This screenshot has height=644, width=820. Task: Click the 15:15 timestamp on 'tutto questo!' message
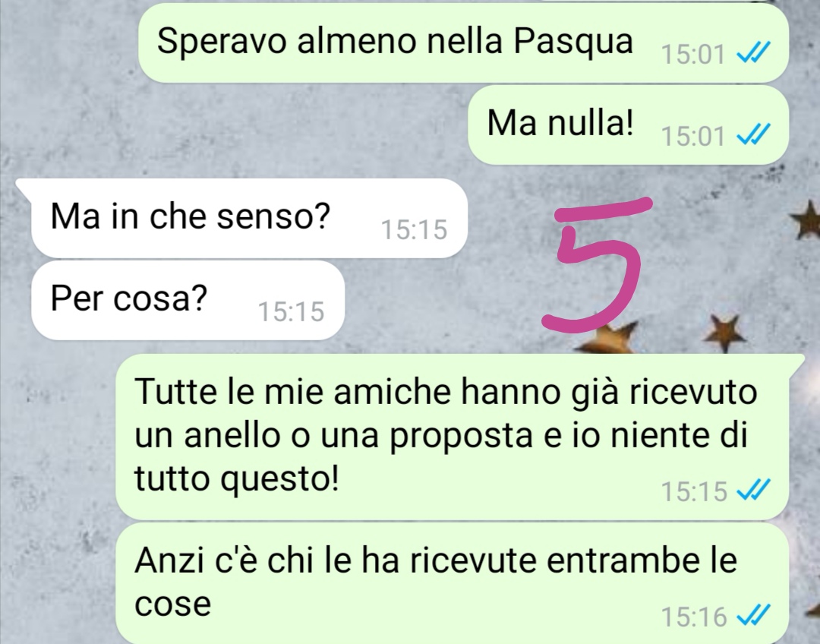(x=694, y=491)
